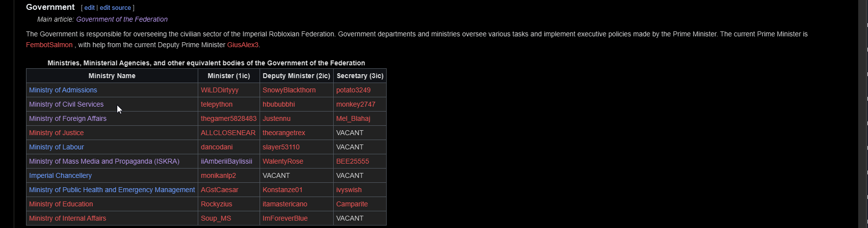Click secretary potato3249's user link
Image resolution: width=868 pixels, height=228 pixels.
pos(353,90)
